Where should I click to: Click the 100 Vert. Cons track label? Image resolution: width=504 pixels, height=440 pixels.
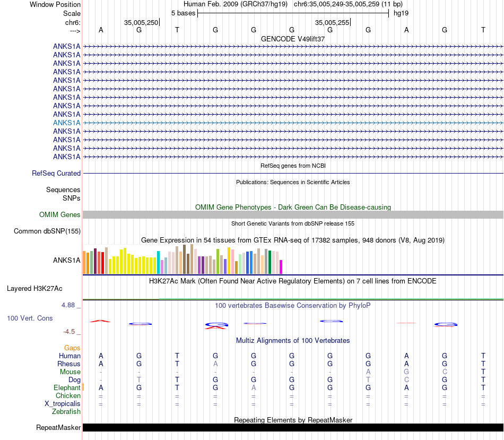pyautogui.click(x=30, y=318)
